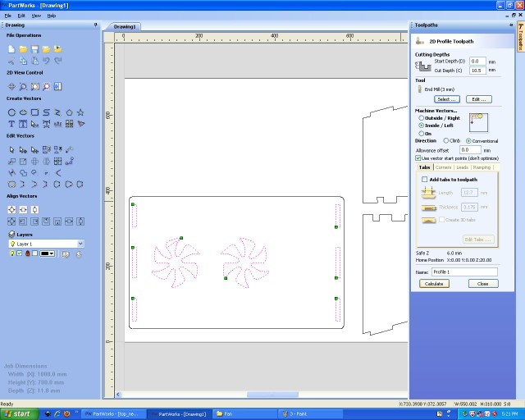525x420 pixels.
Task: Select the Draw Text (T) tool
Action: tap(11, 124)
